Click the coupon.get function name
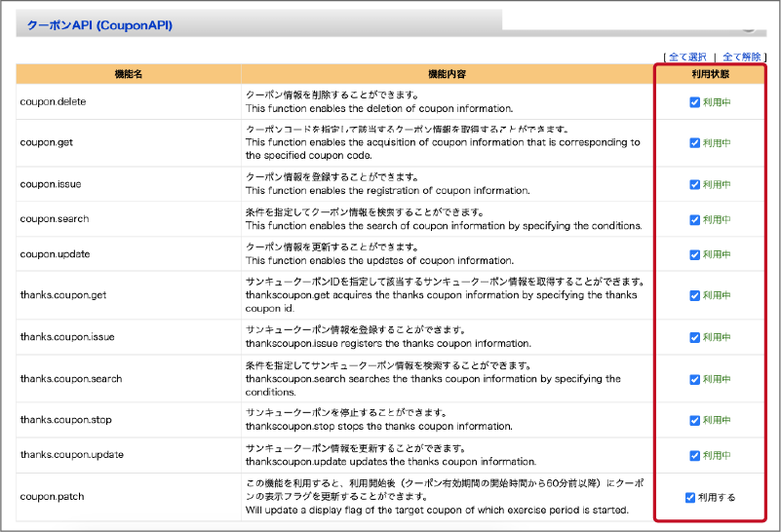The width and height of the screenshot is (781, 532). (x=47, y=142)
